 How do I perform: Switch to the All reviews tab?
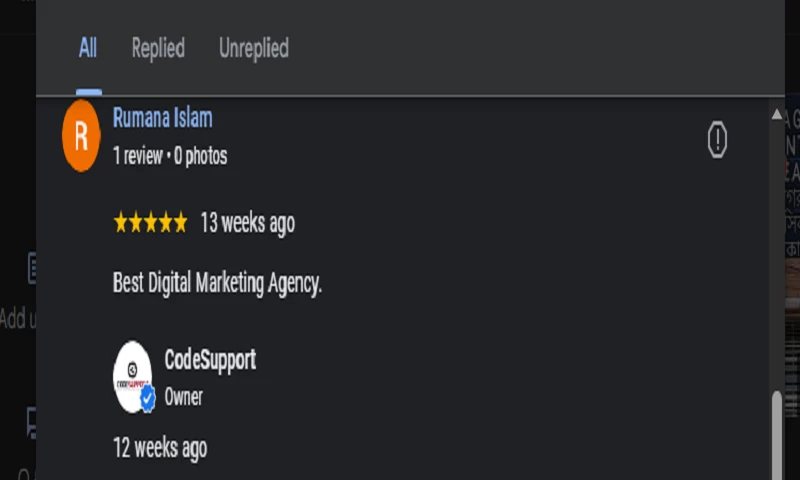pyautogui.click(x=88, y=48)
